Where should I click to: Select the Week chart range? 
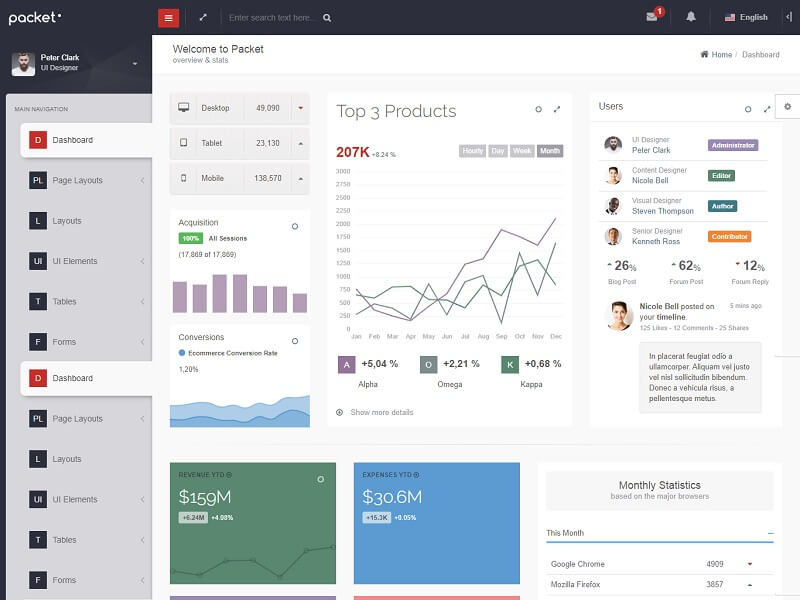[x=522, y=151]
